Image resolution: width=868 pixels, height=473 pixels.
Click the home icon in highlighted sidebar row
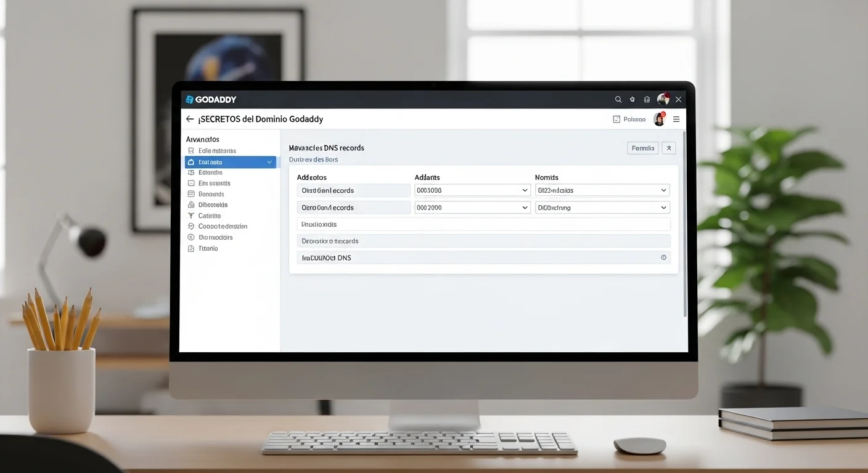[x=191, y=162]
